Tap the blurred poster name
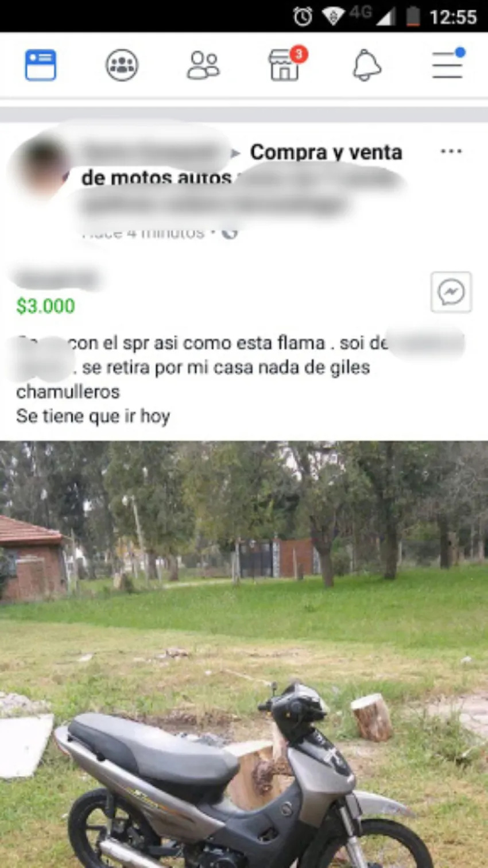This screenshot has height=868, width=488. coord(153,151)
